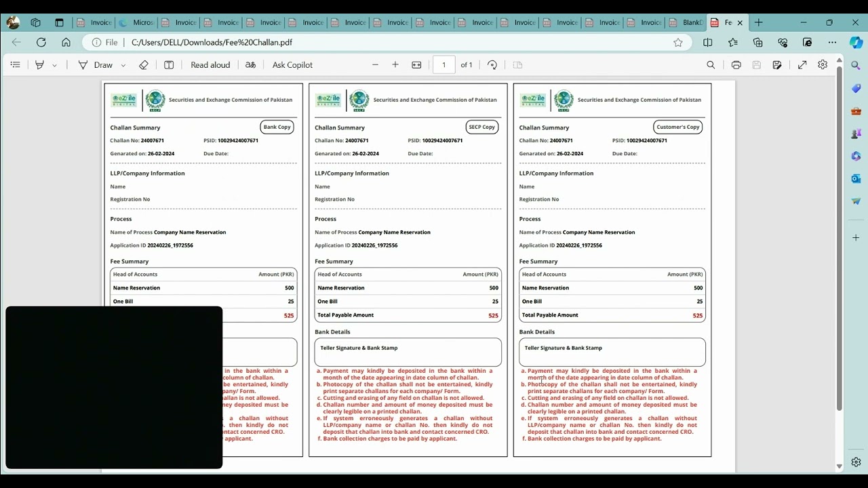The image size is (868, 488).
Task: Start Read aloud
Action: [x=210, y=65]
